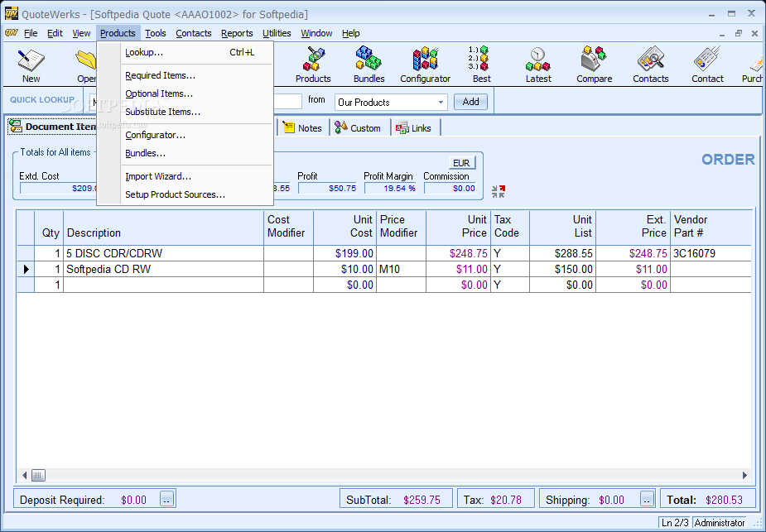Click the scrollbar left arrow
This screenshot has width=766, height=532.
pyautogui.click(x=24, y=475)
